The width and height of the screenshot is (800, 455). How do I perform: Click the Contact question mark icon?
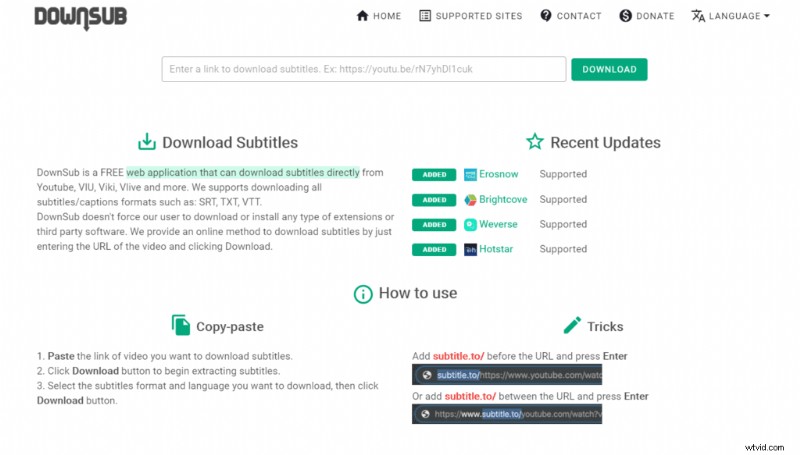point(546,16)
